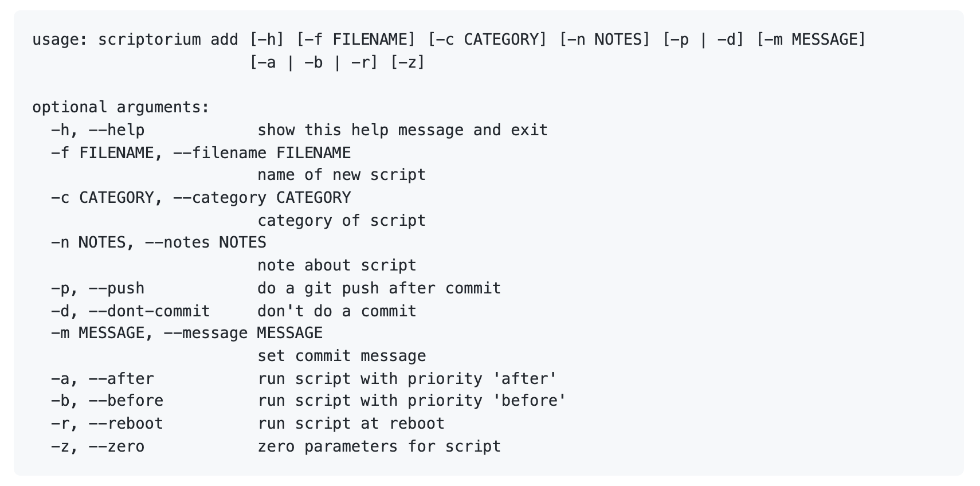This screenshot has width=980, height=486.
Task: Click the '--before' option flag
Action: point(126,401)
